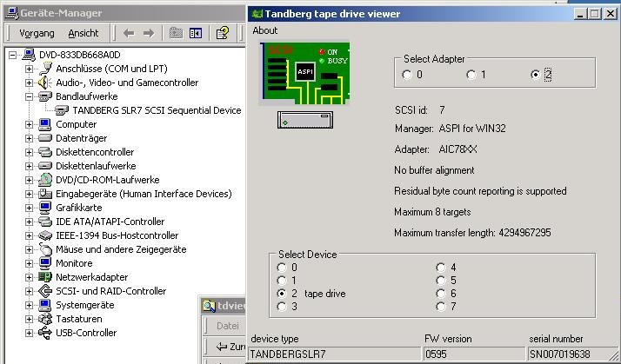Image resolution: width=621 pixels, height=364 pixels.
Task: Select device 2 tape drive radio button
Action: tap(282, 294)
